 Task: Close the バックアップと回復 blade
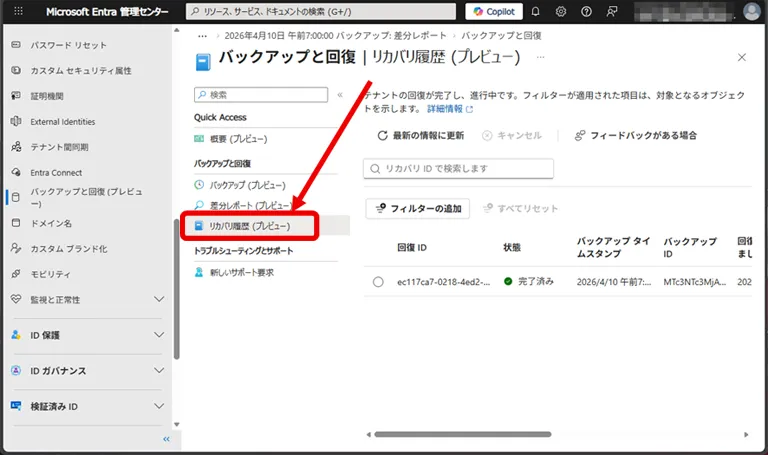(x=742, y=57)
